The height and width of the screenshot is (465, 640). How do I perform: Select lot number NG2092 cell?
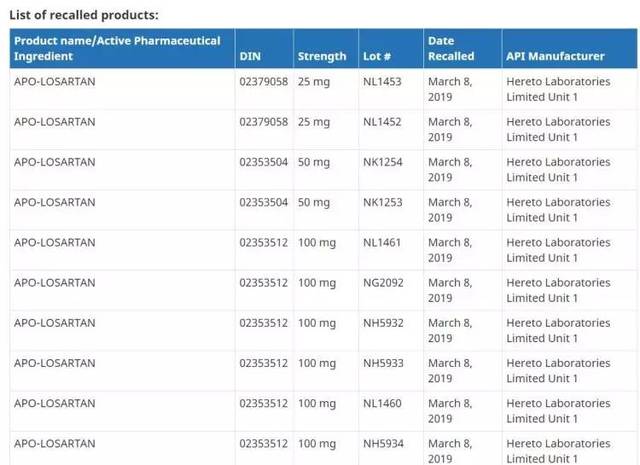[x=383, y=283]
